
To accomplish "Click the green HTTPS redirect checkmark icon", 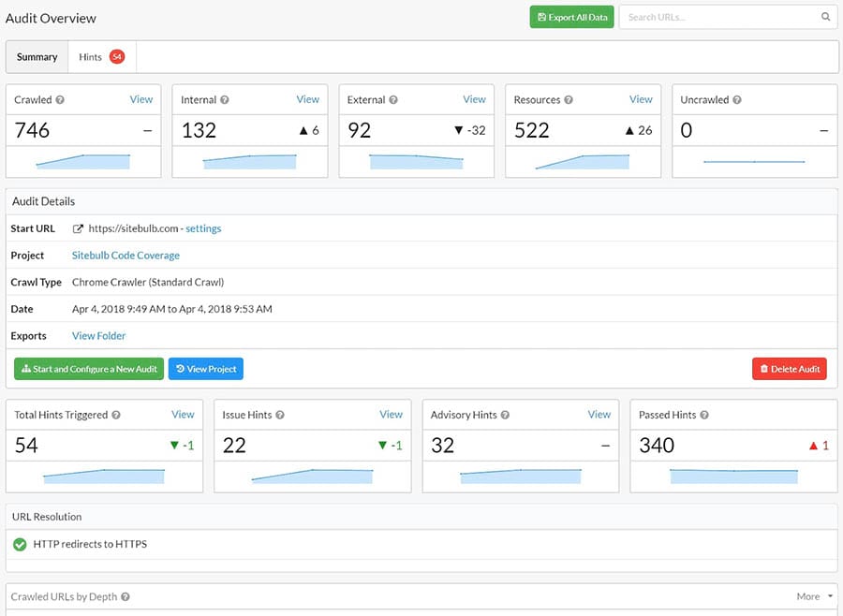I will pyautogui.click(x=21, y=543).
